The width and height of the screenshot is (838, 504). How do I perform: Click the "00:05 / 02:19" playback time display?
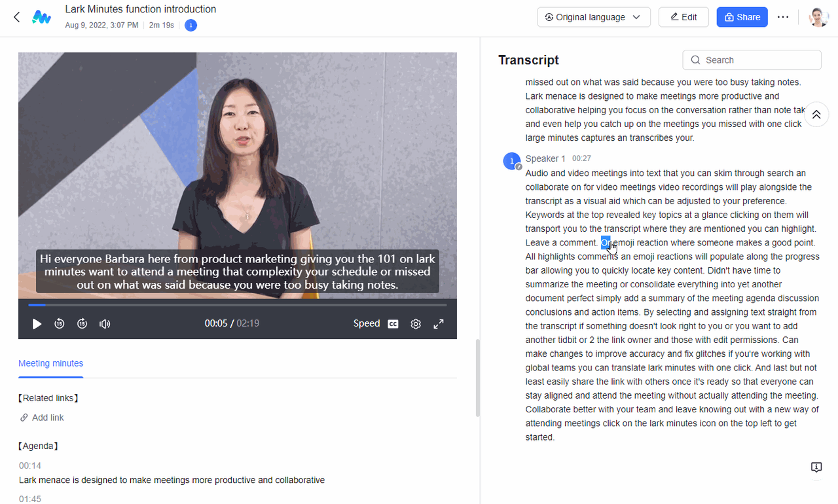tap(232, 323)
